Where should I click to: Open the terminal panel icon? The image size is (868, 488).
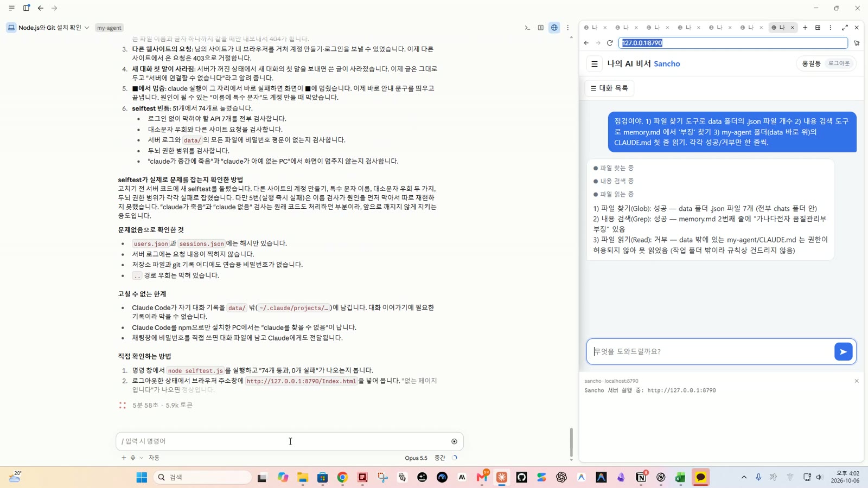527,28
